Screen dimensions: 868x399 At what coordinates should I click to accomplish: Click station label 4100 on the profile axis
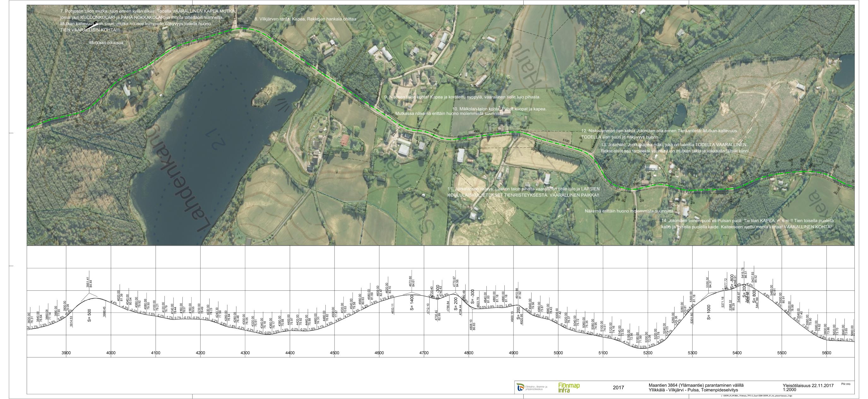156,353
